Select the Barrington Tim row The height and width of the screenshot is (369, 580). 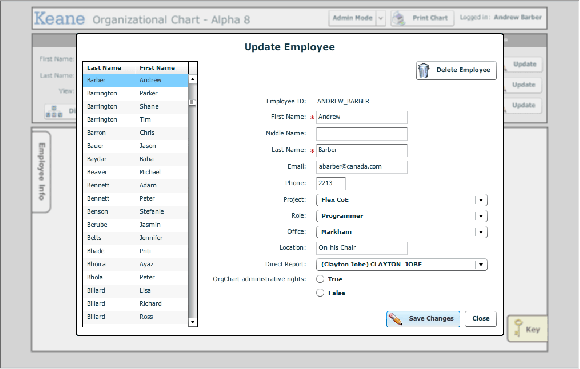(136, 119)
